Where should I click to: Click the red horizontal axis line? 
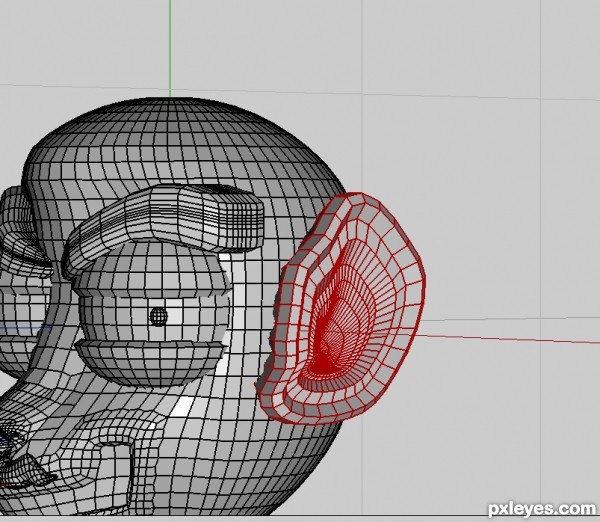tap(509, 338)
